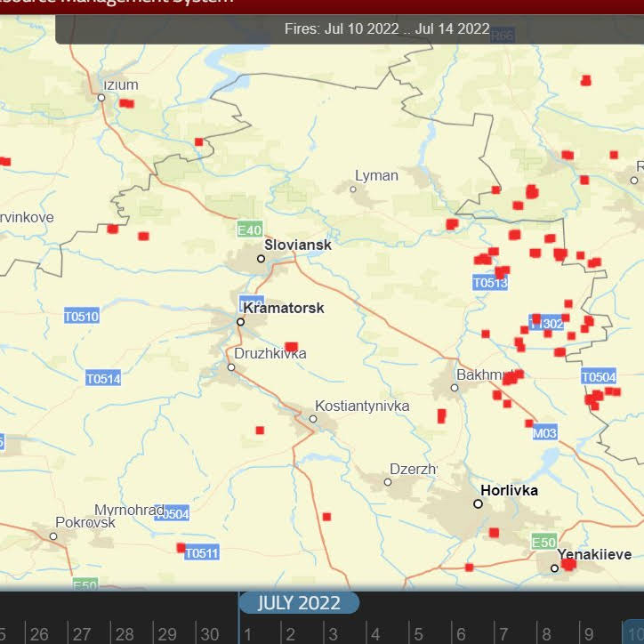Select July 5 on the timeline
Screen dimensions: 644x644
[x=418, y=633]
